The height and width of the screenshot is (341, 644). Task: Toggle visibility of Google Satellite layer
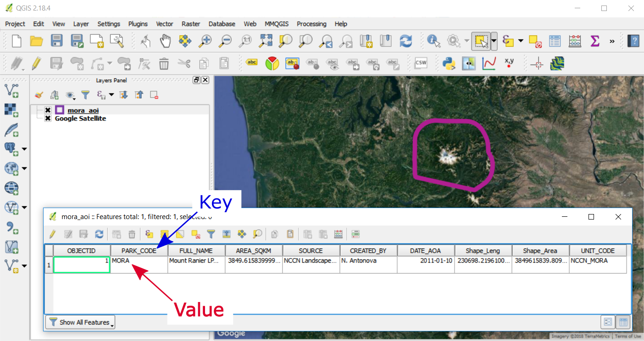48,118
